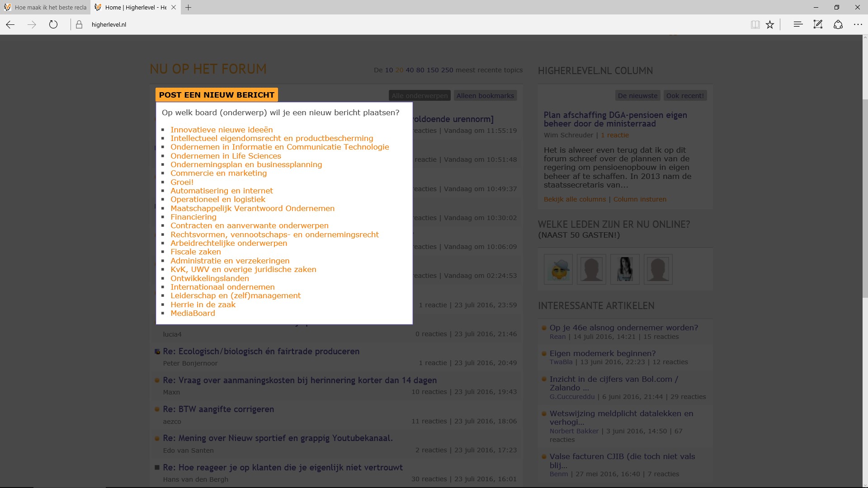
Task: Choose the Financiering board
Action: (193, 217)
